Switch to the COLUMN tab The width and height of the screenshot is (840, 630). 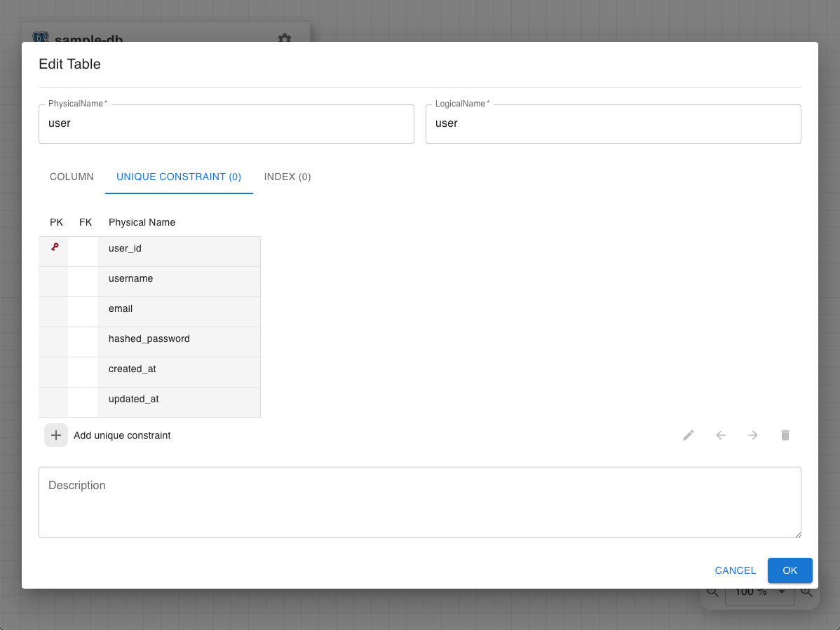(72, 177)
